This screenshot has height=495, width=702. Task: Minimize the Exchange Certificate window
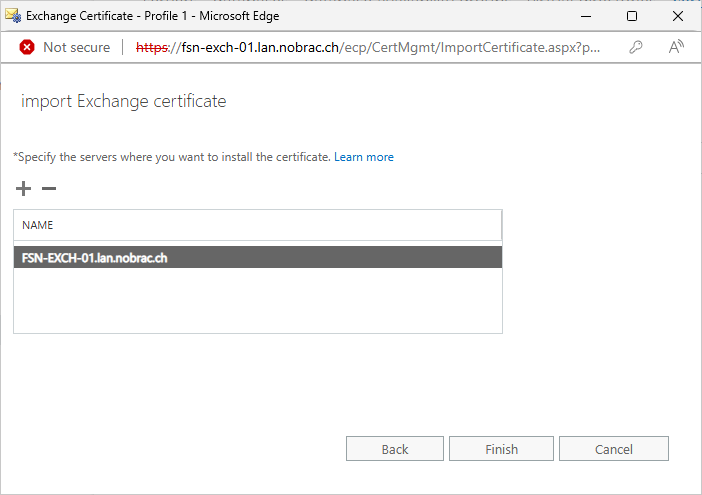586,16
